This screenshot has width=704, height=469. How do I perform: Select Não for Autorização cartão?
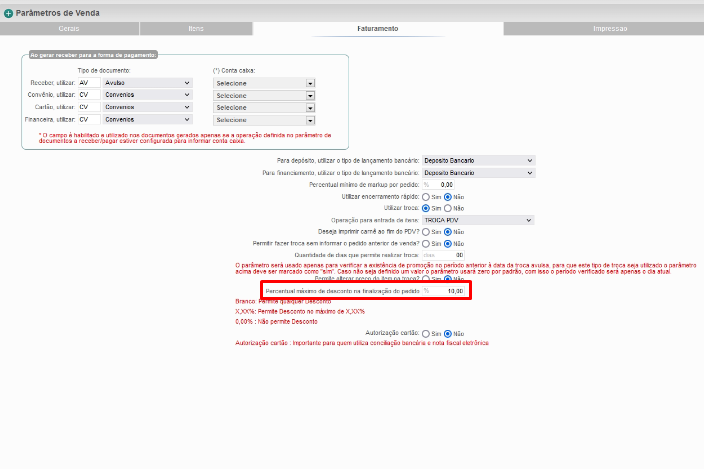point(448,333)
